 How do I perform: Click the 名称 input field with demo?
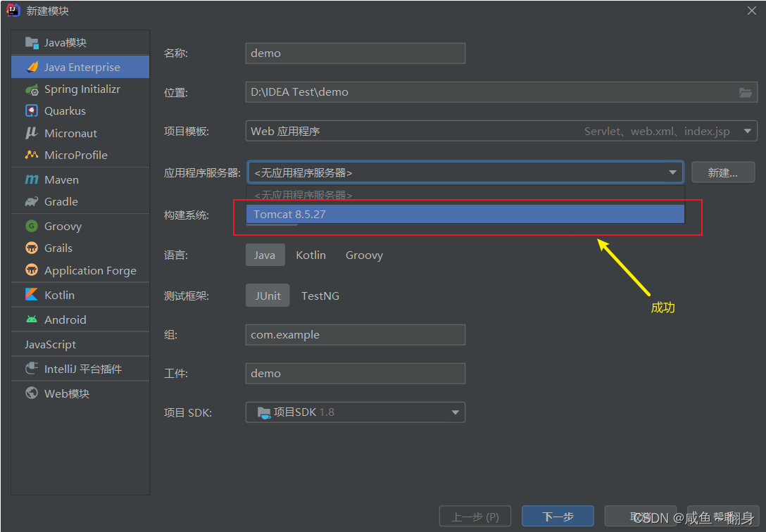pos(355,53)
